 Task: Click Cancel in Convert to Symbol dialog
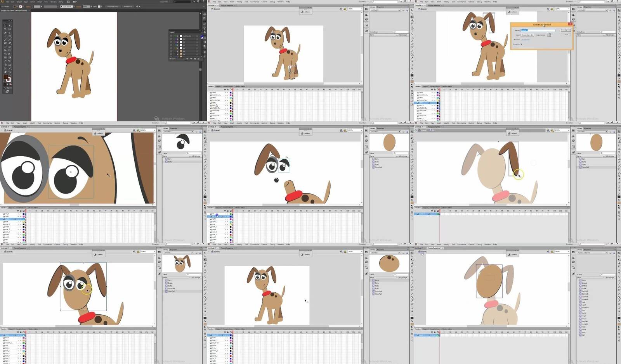tap(566, 35)
